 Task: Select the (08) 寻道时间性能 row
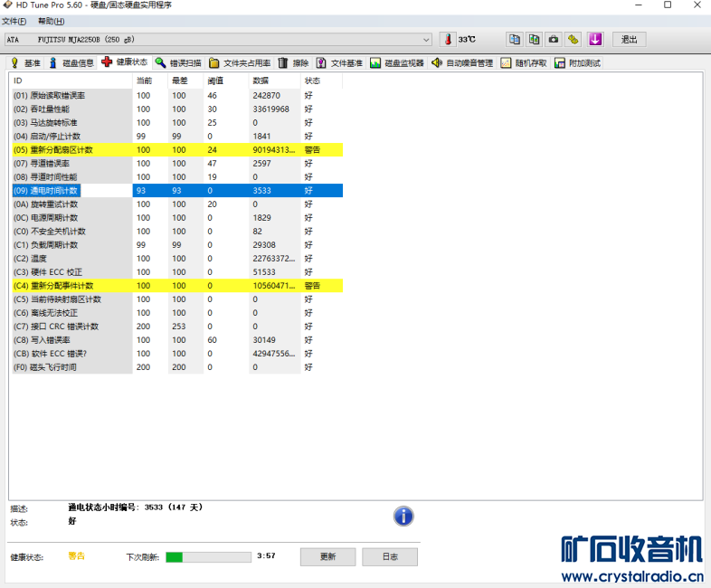pyautogui.click(x=177, y=177)
